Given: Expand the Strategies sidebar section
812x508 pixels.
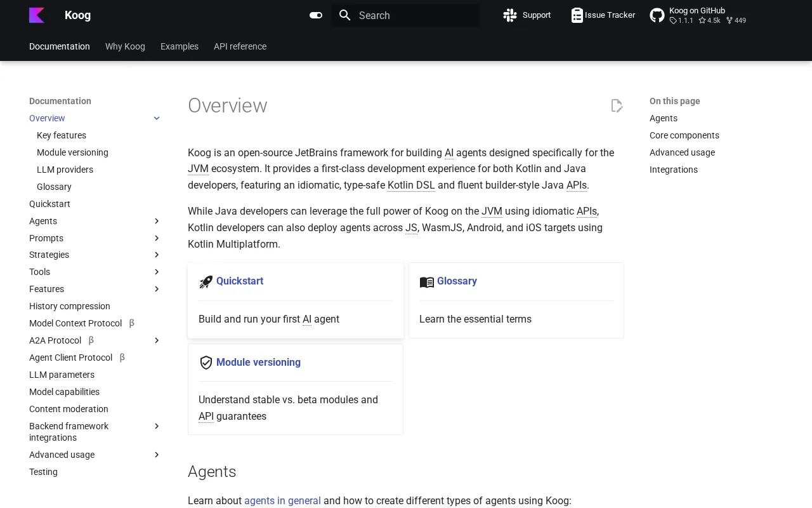Looking at the screenshot, I should click(157, 255).
